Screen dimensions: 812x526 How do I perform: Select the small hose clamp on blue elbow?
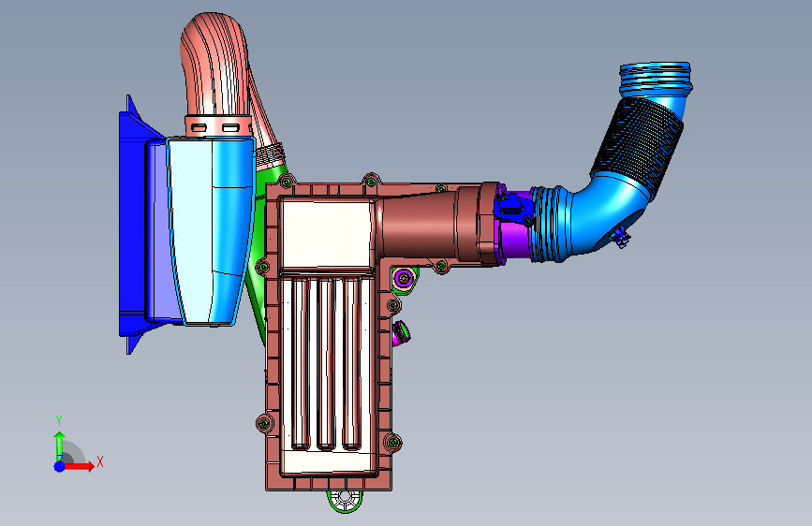[622, 238]
